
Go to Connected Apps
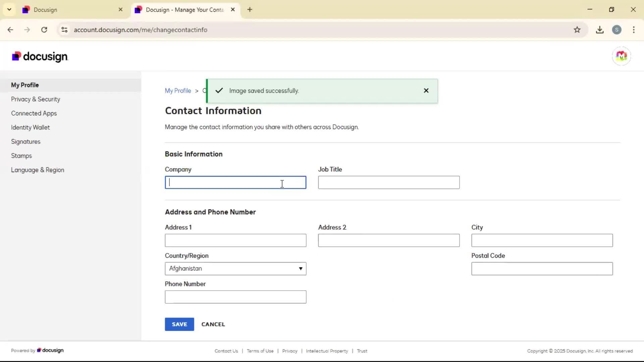pos(34,113)
